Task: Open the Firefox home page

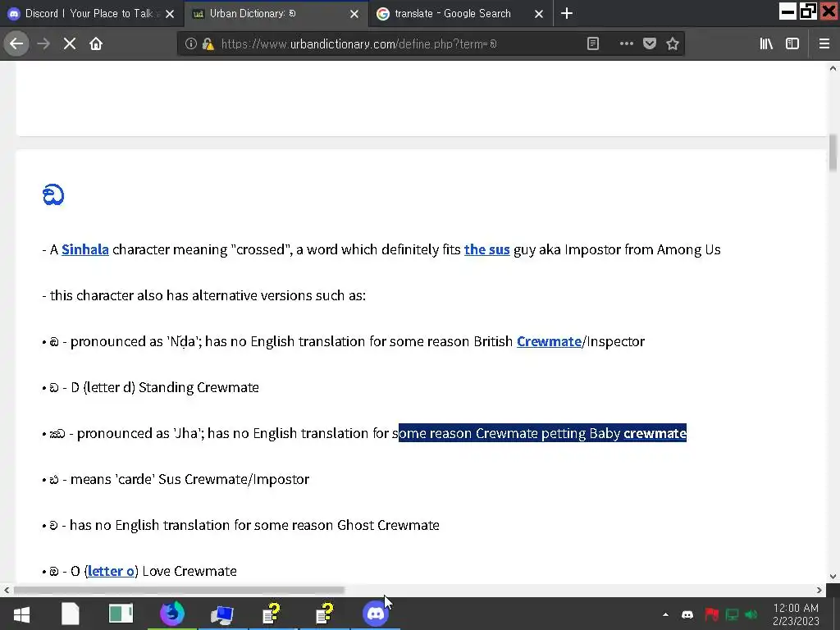Action: pos(96,43)
